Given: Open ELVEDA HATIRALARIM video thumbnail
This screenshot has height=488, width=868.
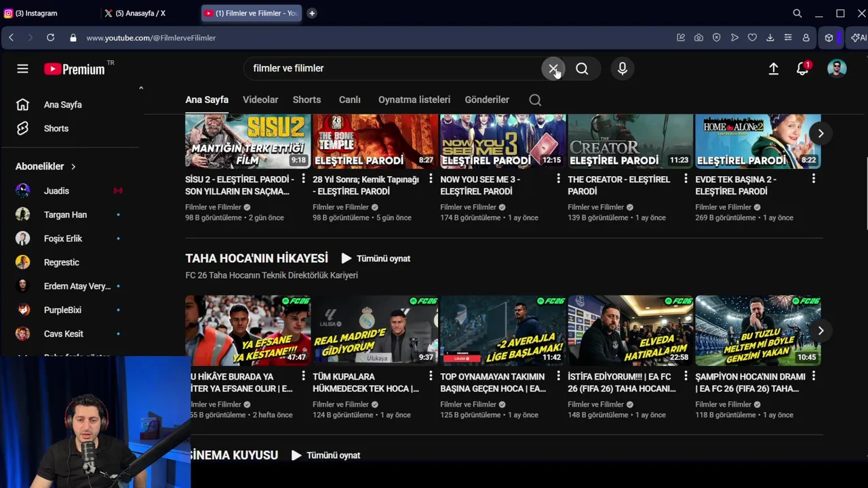Looking at the screenshot, I should click(631, 330).
